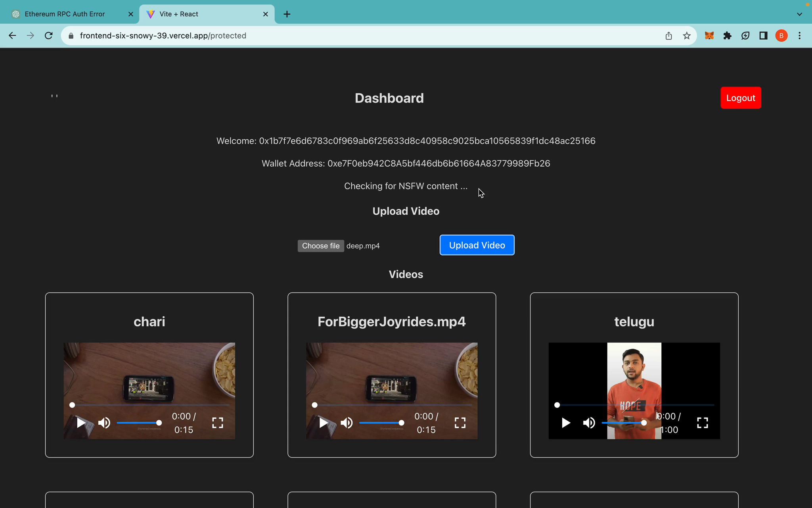Click the 'ForBiggerJoyrides.mp4' title
This screenshot has width=812, height=508.
392,321
